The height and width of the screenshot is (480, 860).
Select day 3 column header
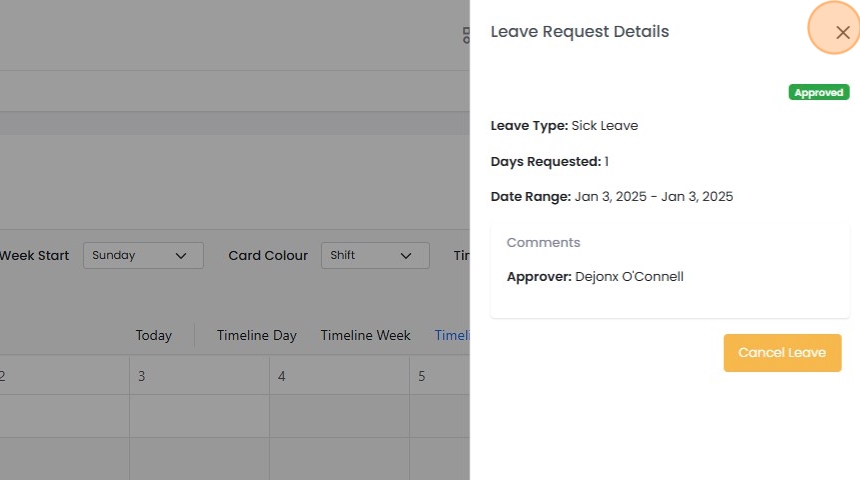(x=142, y=376)
